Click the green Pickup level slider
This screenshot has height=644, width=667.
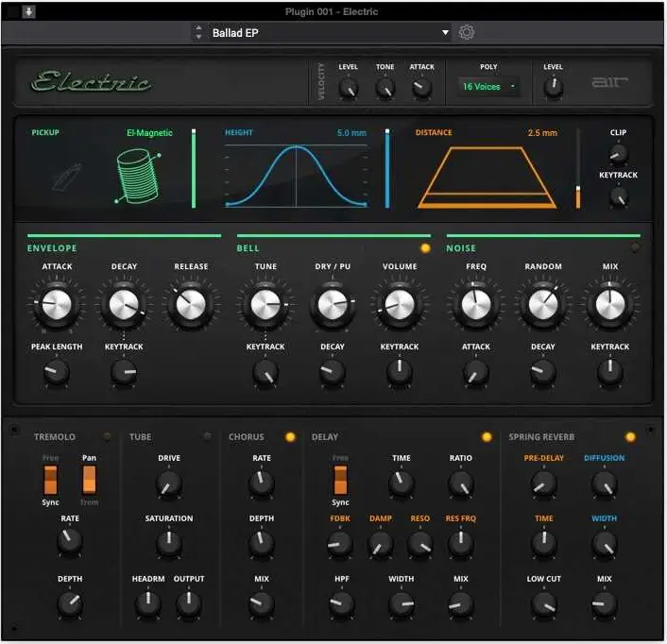194,168
